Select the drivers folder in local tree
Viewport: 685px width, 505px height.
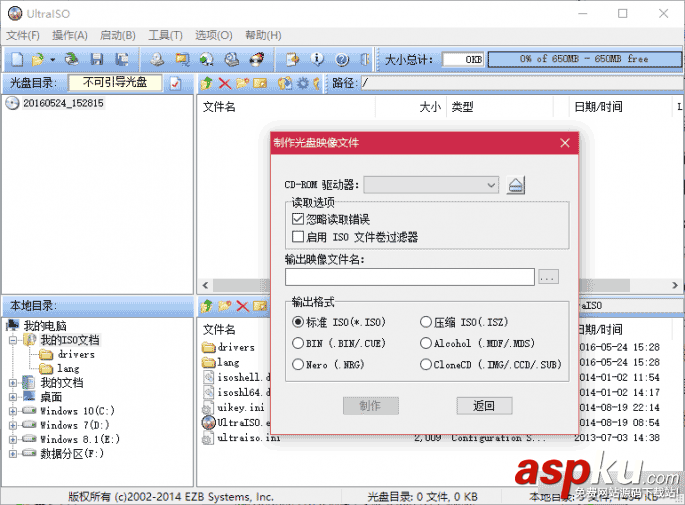pyautogui.click(x=76, y=354)
